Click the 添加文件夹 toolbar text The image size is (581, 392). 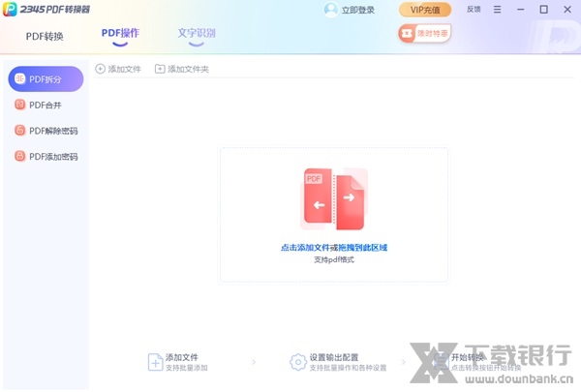point(188,70)
